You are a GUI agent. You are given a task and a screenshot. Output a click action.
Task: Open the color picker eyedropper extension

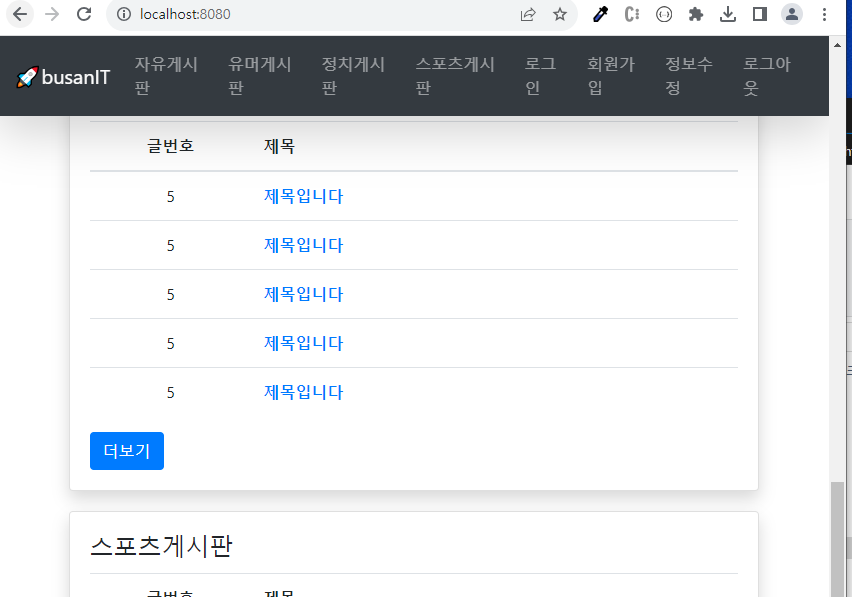coord(600,14)
